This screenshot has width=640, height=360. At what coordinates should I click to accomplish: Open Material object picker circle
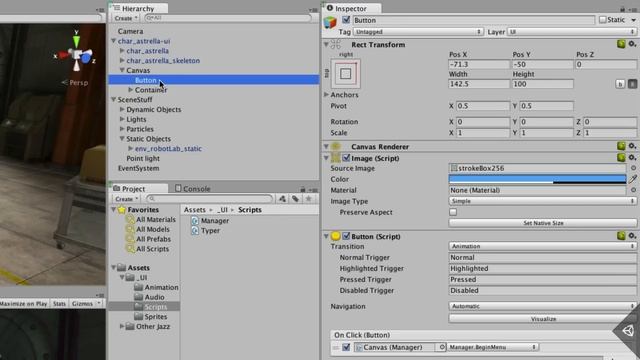point(633,190)
